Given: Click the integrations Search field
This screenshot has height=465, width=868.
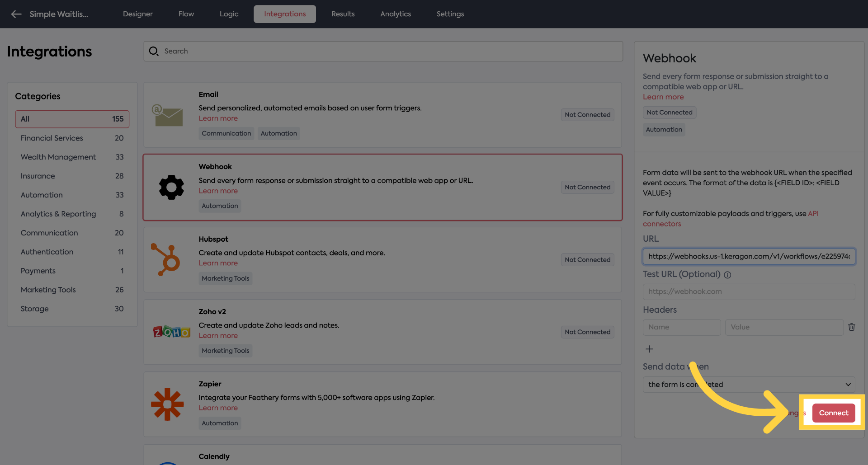Looking at the screenshot, I should 383,51.
